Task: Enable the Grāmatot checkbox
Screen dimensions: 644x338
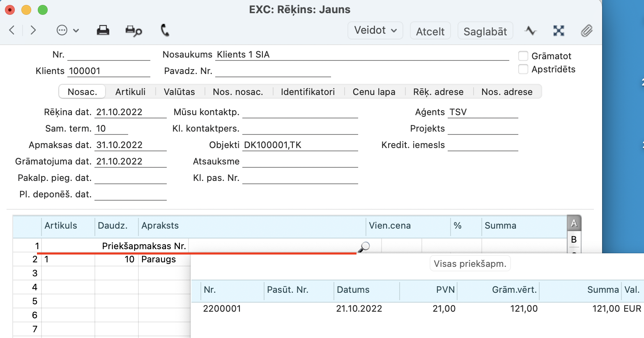Action: (523, 56)
